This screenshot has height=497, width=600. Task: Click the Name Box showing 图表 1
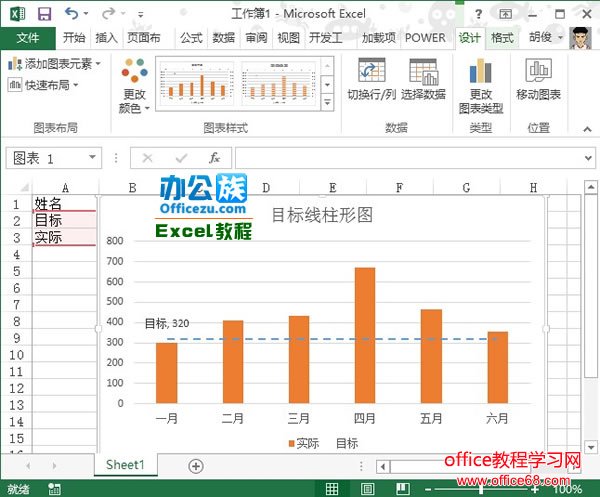coord(46,158)
